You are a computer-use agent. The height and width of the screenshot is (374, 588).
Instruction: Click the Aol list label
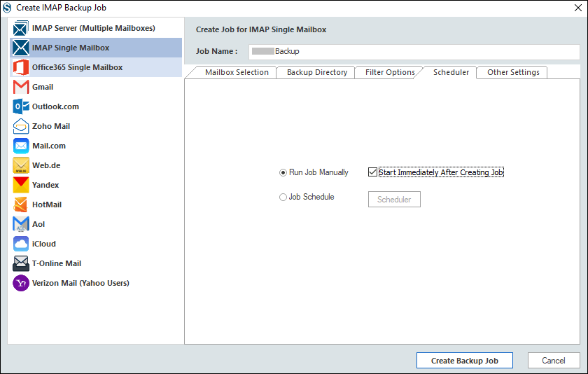(x=38, y=224)
